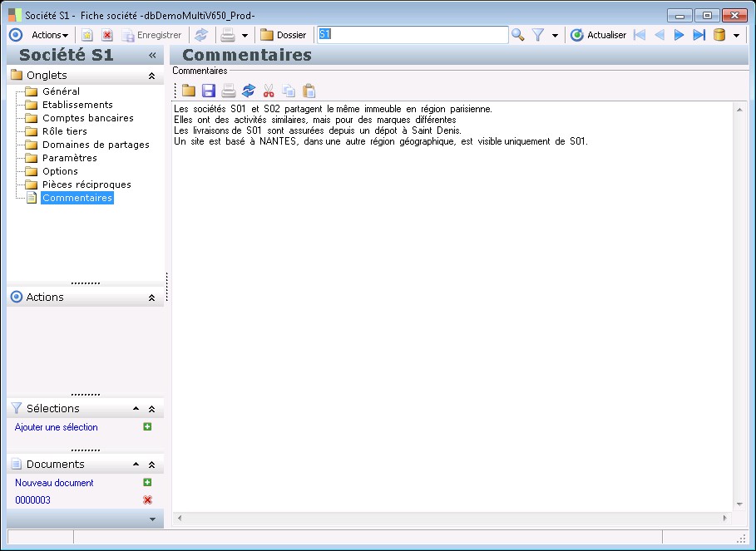Image resolution: width=756 pixels, height=551 pixels.
Task: Click the Actualiser button
Action: [x=599, y=35]
